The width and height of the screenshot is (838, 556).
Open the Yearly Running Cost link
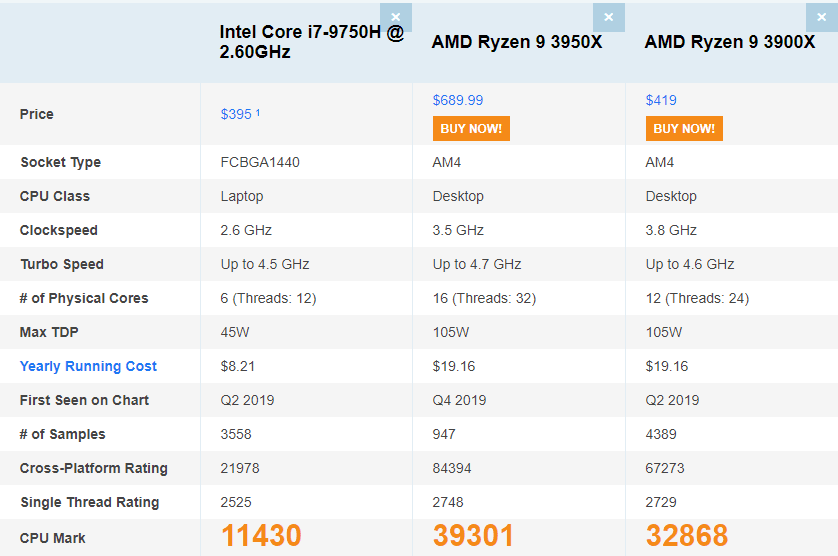(88, 366)
